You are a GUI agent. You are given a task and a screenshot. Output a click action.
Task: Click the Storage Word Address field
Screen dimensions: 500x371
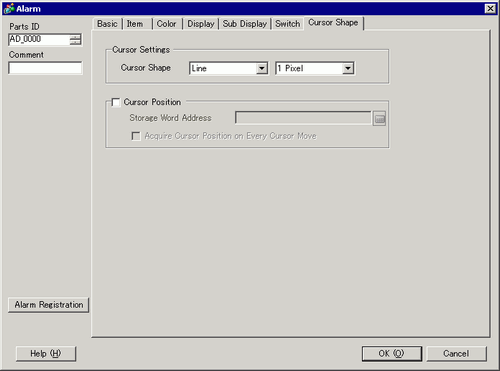click(x=303, y=118)
